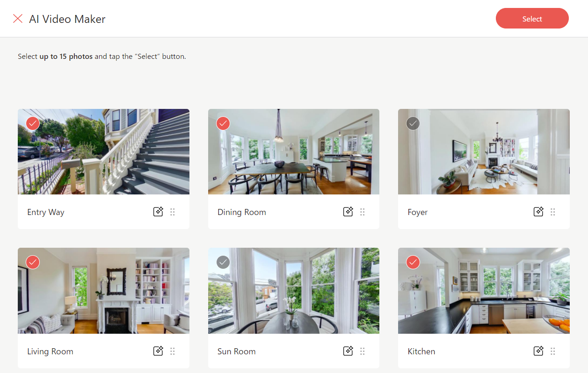Click the AI enhance icon for Sun Room
588x373 pixels.
(348, 351)
